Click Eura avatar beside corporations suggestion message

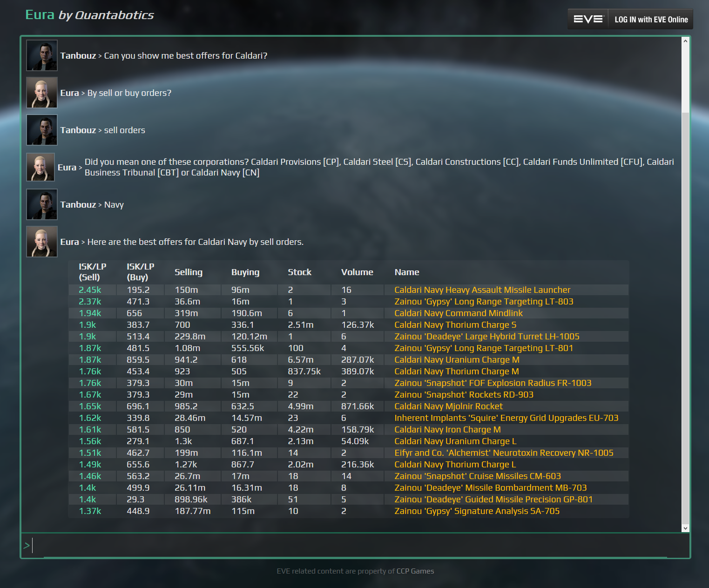pos(41,167)
